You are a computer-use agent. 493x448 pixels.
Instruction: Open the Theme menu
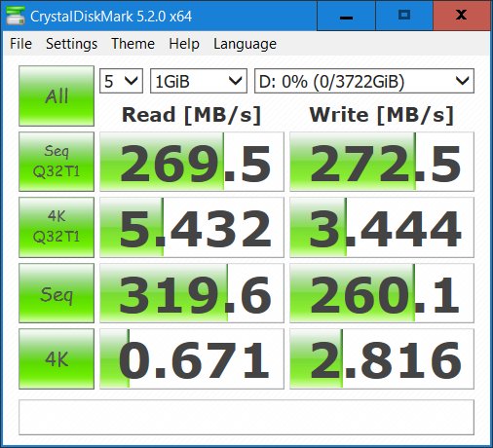pyautogui.click(x=133, y=44)
